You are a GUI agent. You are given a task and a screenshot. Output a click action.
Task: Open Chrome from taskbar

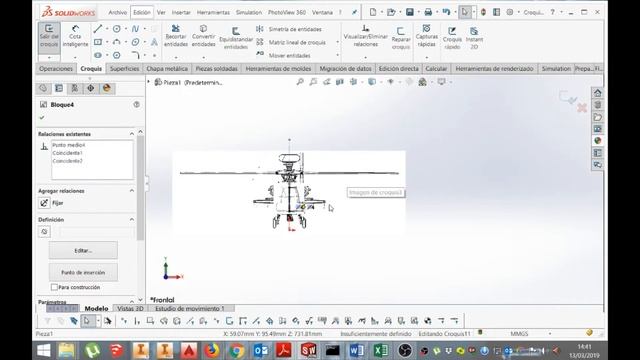coord(236,350)
